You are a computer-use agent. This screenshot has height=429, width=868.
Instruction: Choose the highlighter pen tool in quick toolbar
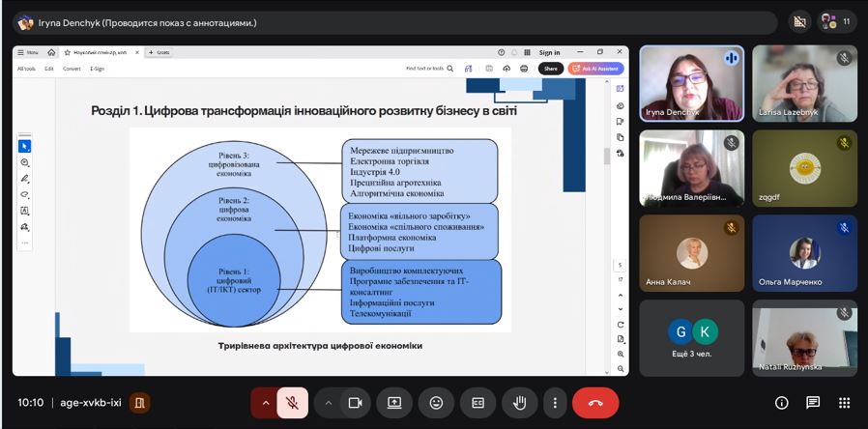[x=24, y=179]
